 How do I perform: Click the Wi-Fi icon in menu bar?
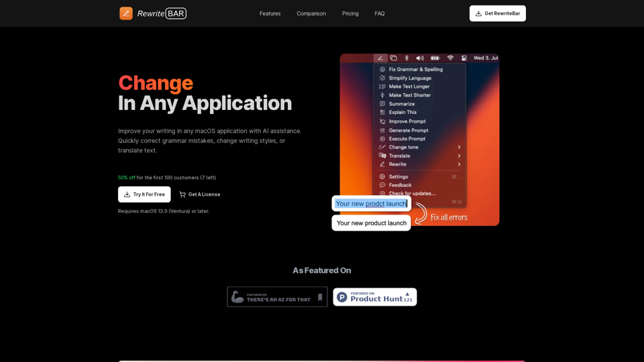tap(450, 58)
